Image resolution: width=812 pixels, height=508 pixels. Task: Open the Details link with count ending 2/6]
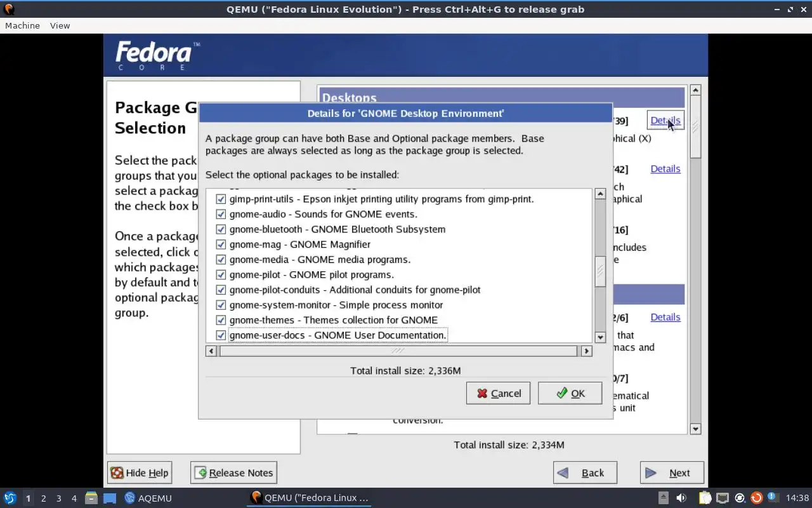point(665,317)
